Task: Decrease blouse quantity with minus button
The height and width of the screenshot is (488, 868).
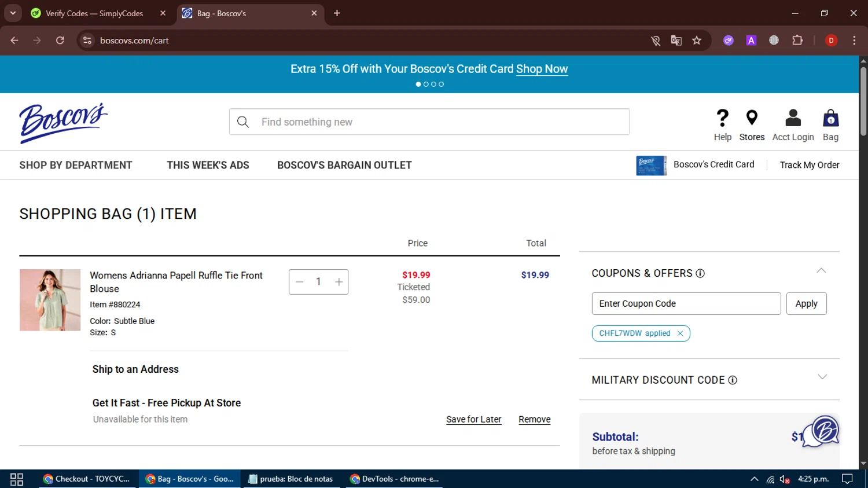Action: [x=300, y=282]
